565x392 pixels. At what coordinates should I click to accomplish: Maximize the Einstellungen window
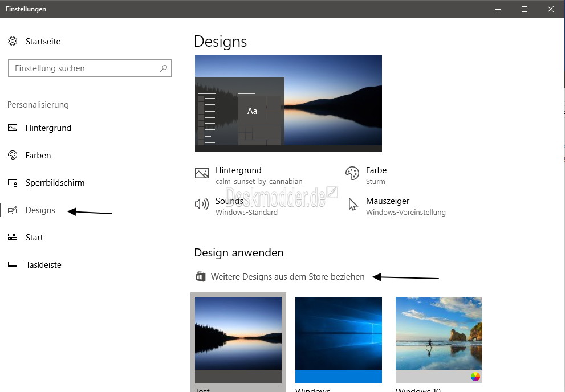tap(525, 9)
